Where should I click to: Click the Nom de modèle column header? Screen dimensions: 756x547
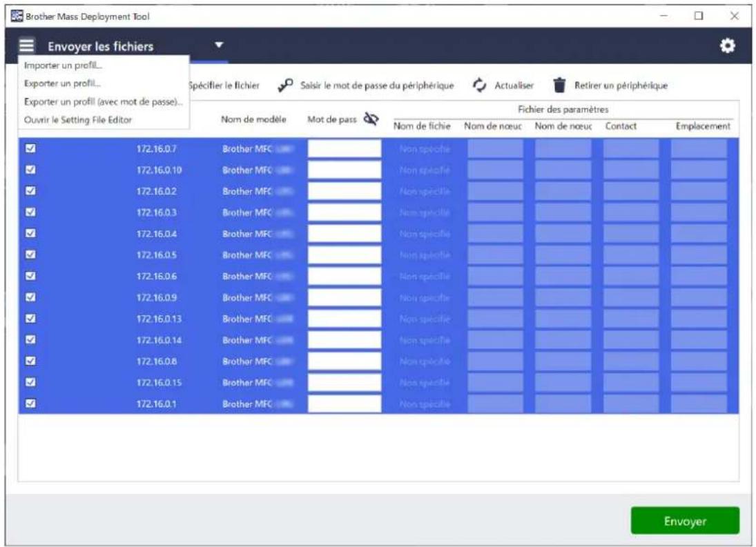tap(253, 119)
